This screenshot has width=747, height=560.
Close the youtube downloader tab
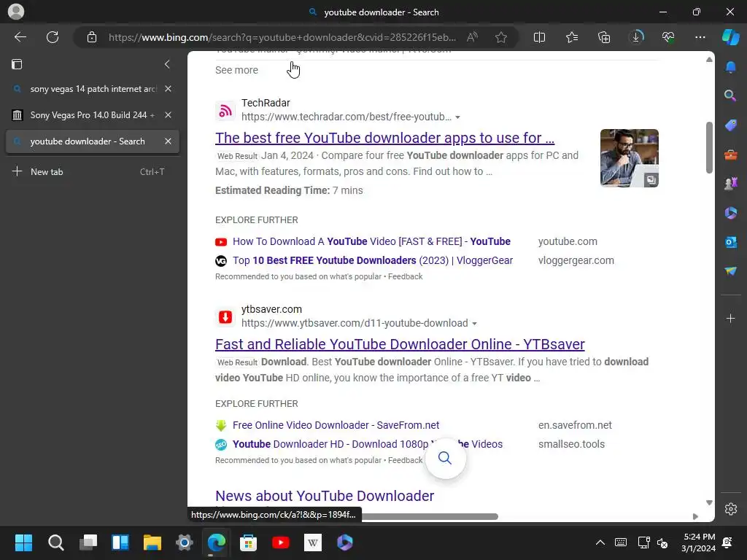(x=169, y=141)
